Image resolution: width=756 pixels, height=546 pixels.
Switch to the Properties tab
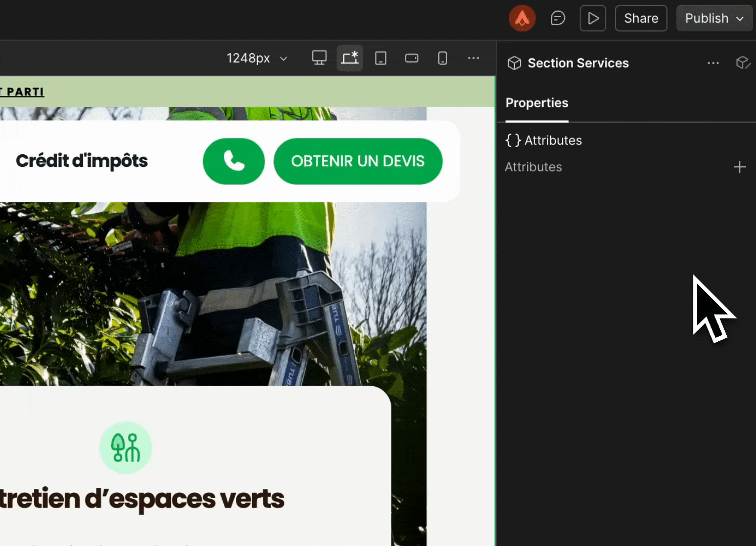pyautogui.click(x=537, y=103)
